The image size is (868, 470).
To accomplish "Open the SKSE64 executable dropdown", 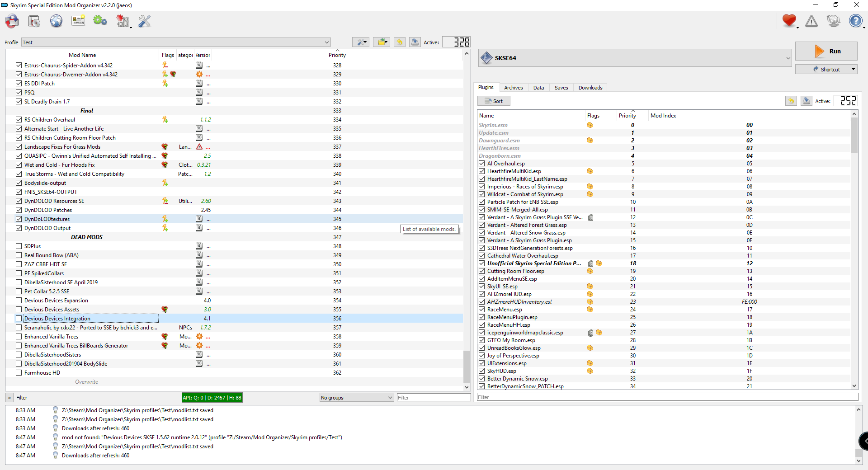I will [x=635, y=58].
